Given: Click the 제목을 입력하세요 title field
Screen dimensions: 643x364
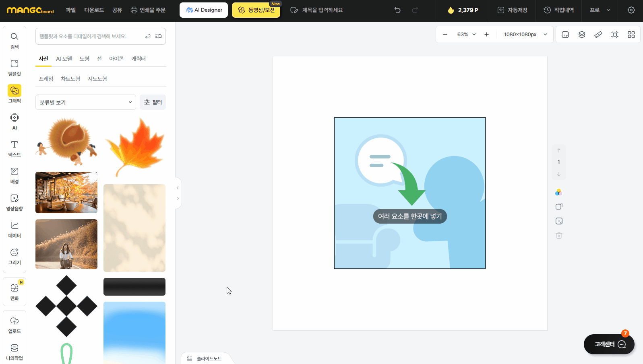Looking at the screenshot, I should point(323,10).
